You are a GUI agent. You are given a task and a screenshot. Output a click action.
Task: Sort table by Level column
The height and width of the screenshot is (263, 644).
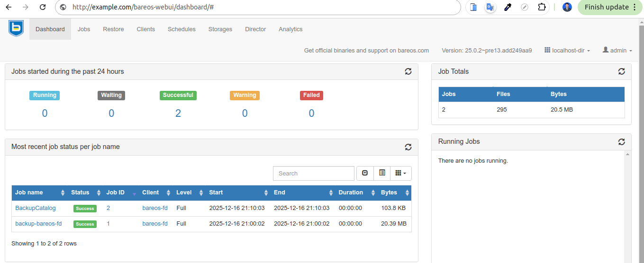(x=189, y=193)
